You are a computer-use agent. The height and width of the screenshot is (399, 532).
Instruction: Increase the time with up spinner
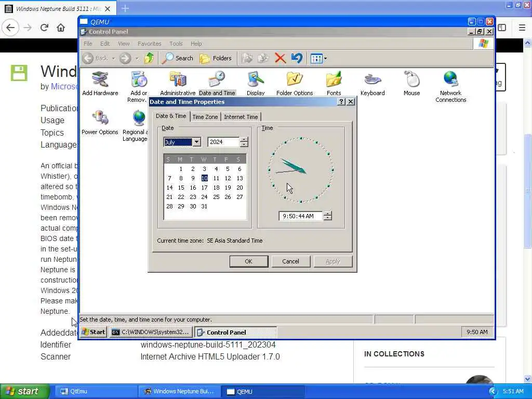click(327, 214)
